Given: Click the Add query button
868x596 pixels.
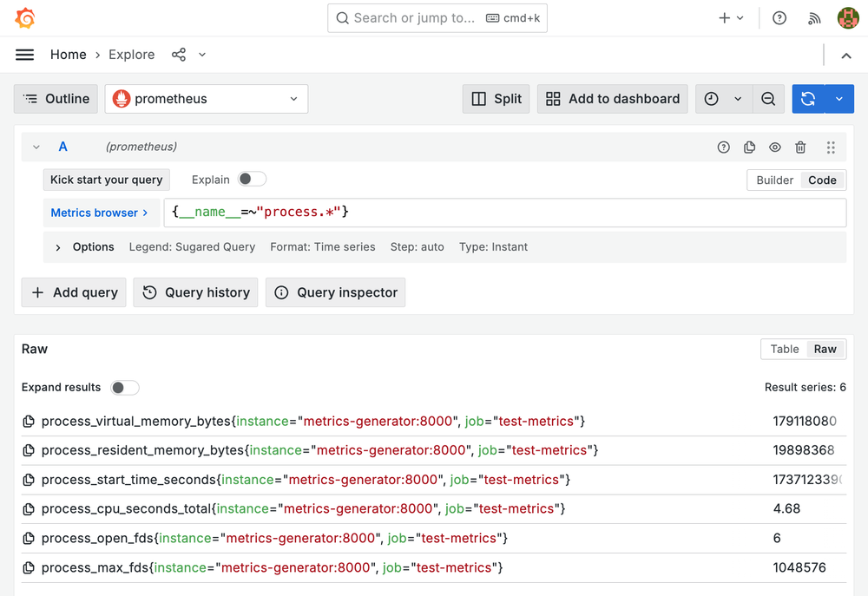Looking at the screenshot, I should click(75, 292).
